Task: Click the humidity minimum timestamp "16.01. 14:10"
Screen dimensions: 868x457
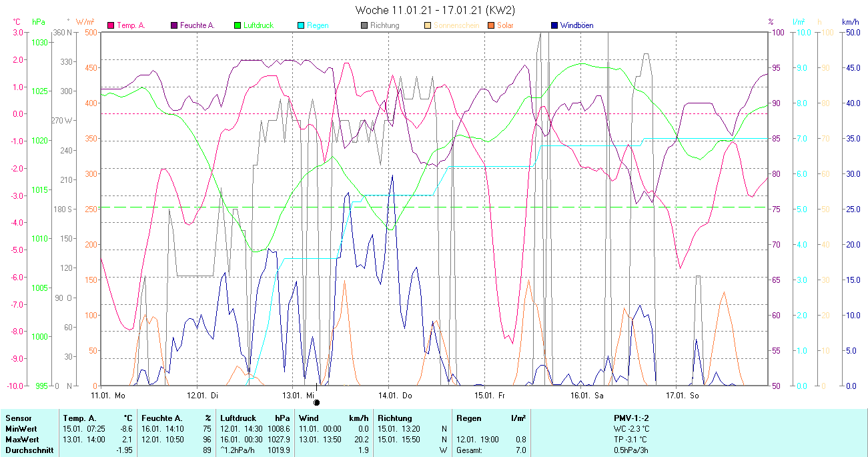Action: [163, 428]
